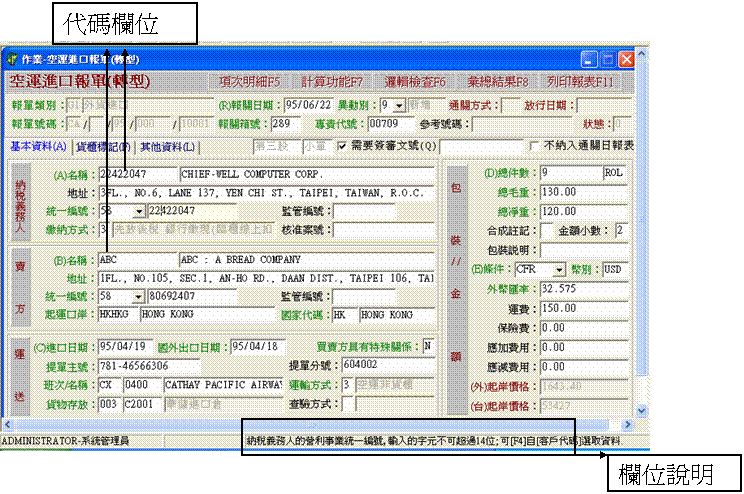
Task: Click the 核准案號 input field
Action: (x=383, y=230)
